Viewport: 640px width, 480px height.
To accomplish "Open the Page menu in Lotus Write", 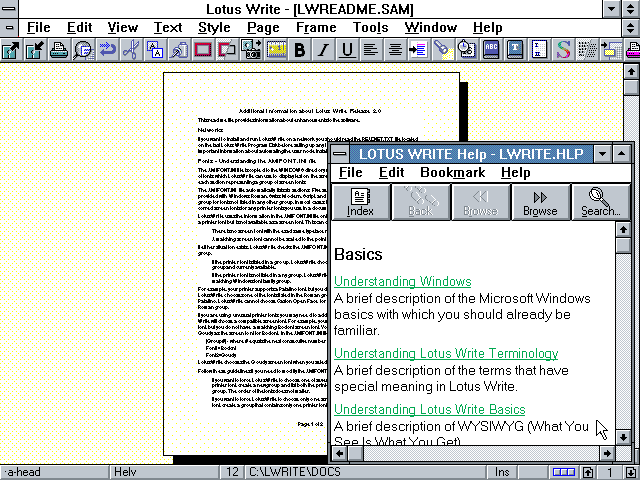I will coord(263,28).
